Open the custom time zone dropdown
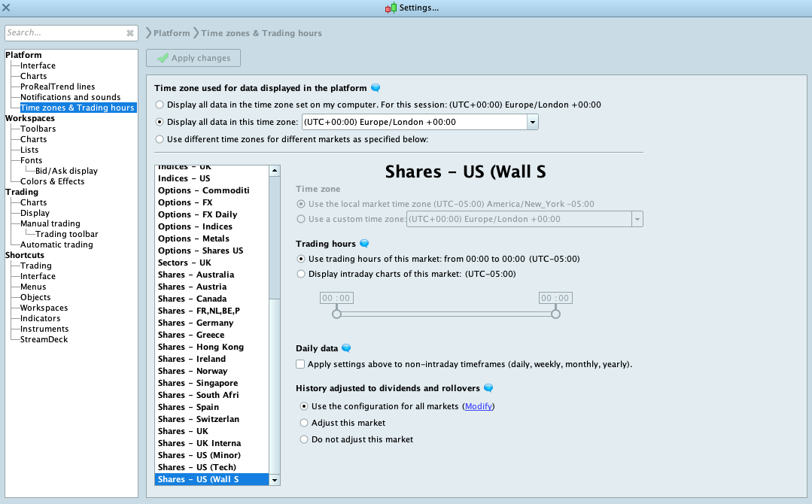Image resolution: width=812 pixels, height=504 pixels. [637, 219]
